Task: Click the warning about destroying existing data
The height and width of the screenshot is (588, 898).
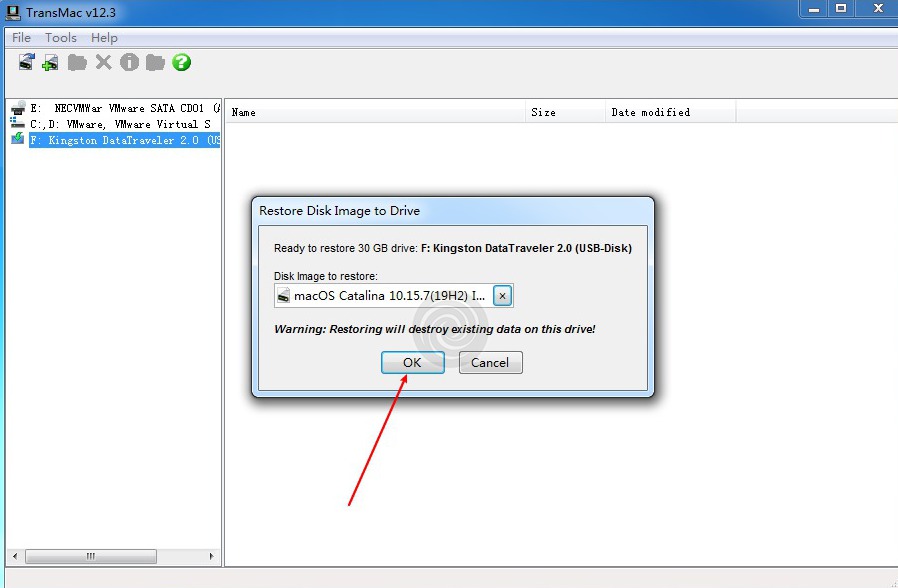Action: (435, 329)
